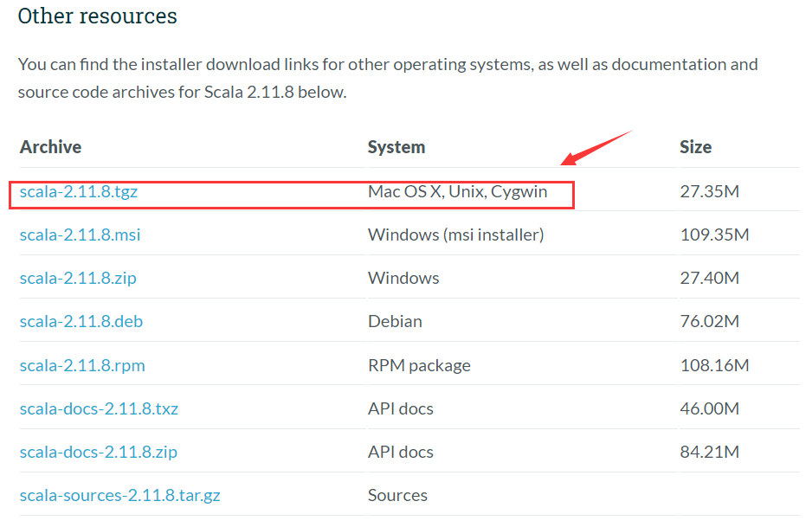The width and height of the screenshot is (812, 527).
Task: Open the scala-docs-2.11.8.zip link
Action: 98,451
